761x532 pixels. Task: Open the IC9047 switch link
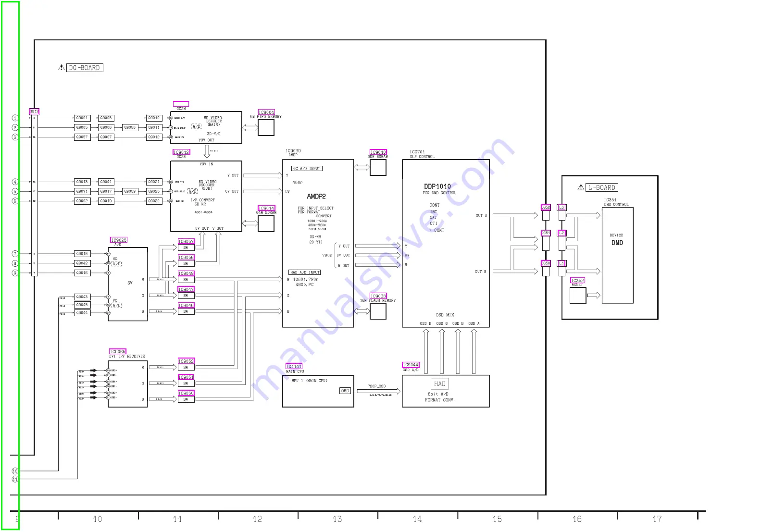pyautogui.click(x=186, y=289)
